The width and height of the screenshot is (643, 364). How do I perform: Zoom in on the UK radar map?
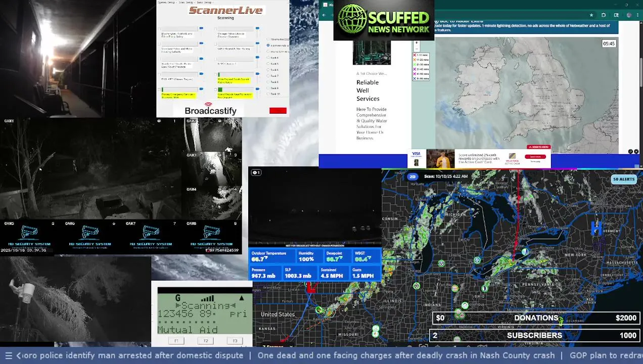coord(417,42)
